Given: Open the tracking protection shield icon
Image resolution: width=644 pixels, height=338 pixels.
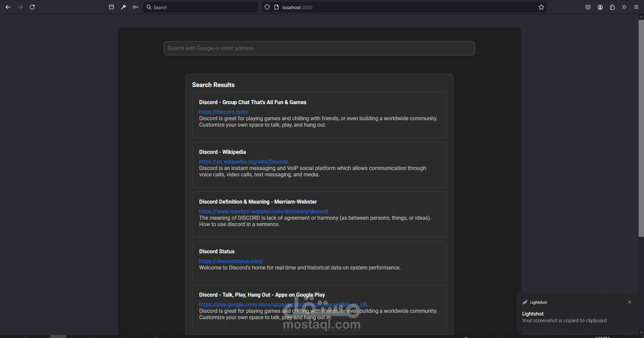Looking at the screenshot, I should (267, 7).
